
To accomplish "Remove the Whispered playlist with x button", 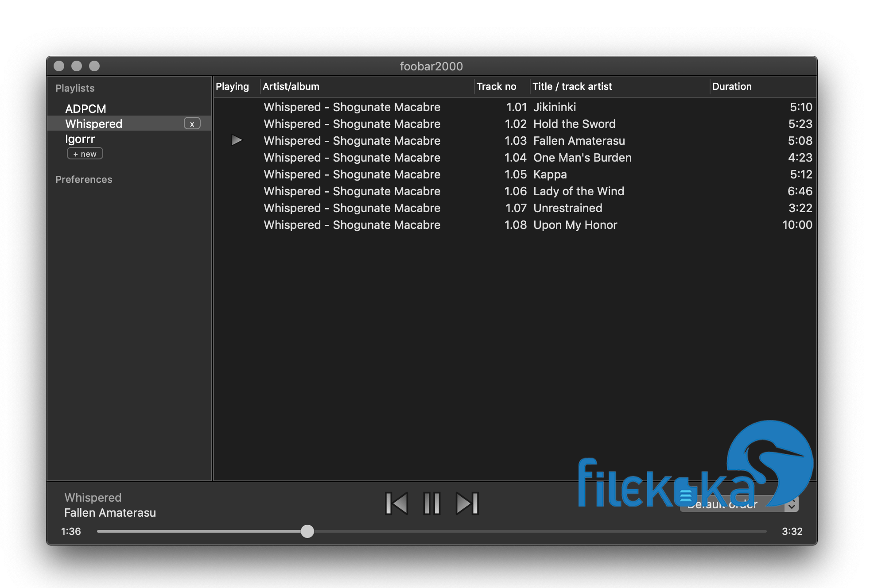I will [192, 124].
